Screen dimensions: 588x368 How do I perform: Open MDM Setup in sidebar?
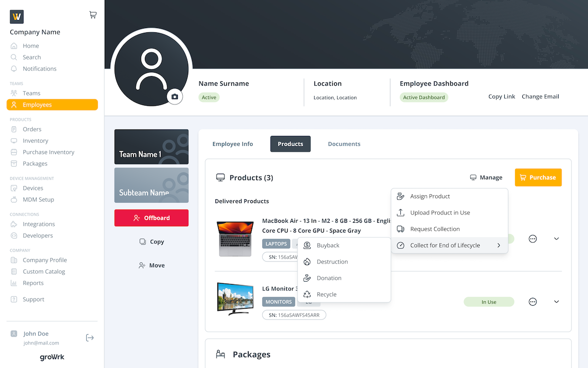pyautogui.click(x=38, y=200)
